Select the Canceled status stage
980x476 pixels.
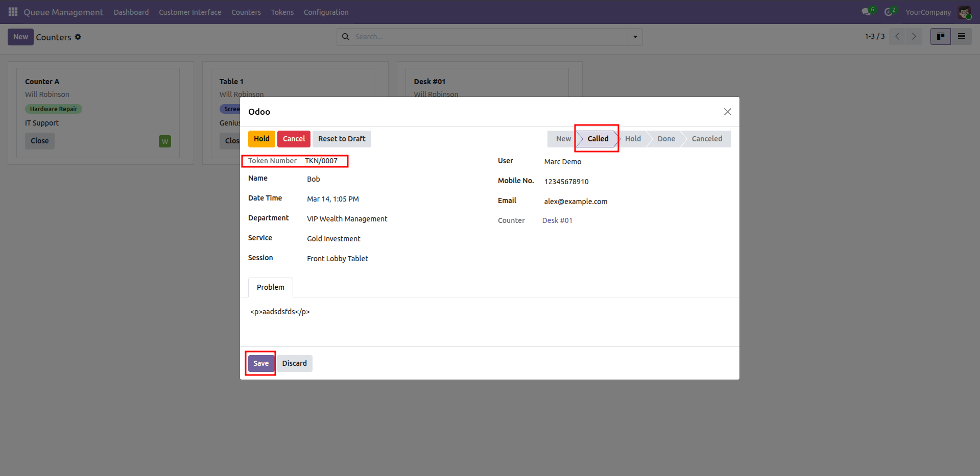707,139
